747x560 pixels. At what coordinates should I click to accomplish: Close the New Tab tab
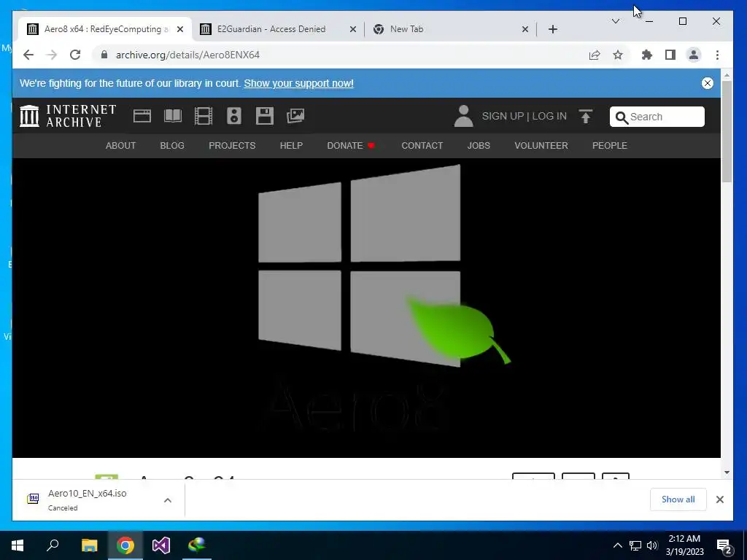click(525, 29)
